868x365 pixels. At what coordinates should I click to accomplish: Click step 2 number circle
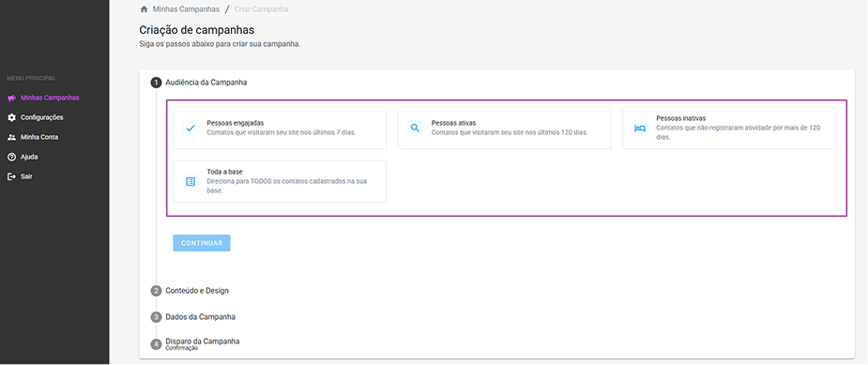click(x=156, y=291)
